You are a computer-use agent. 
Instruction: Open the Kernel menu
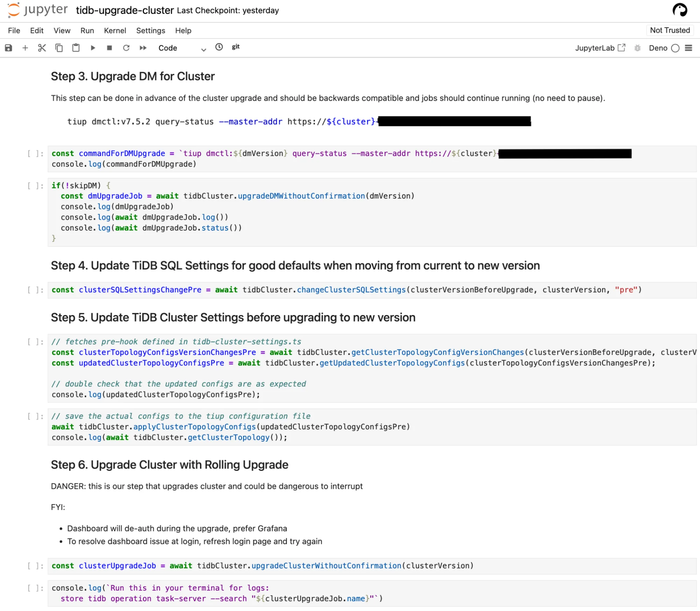tap(115, 31)
